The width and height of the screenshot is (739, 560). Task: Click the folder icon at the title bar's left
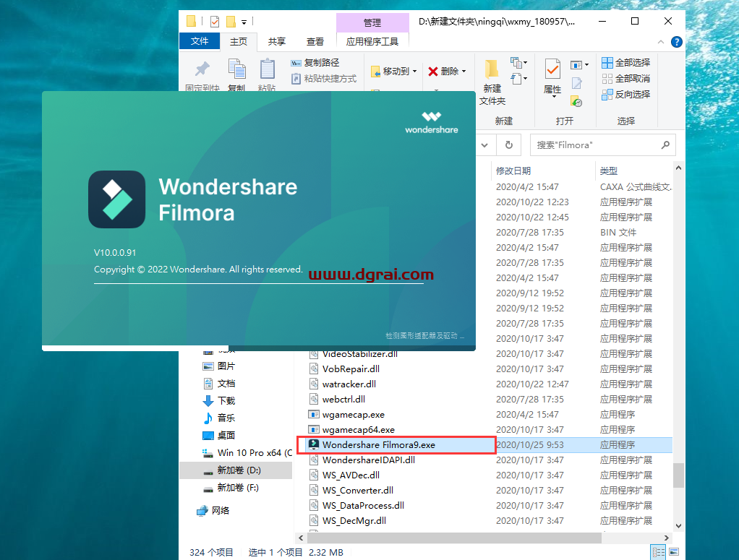191,21
